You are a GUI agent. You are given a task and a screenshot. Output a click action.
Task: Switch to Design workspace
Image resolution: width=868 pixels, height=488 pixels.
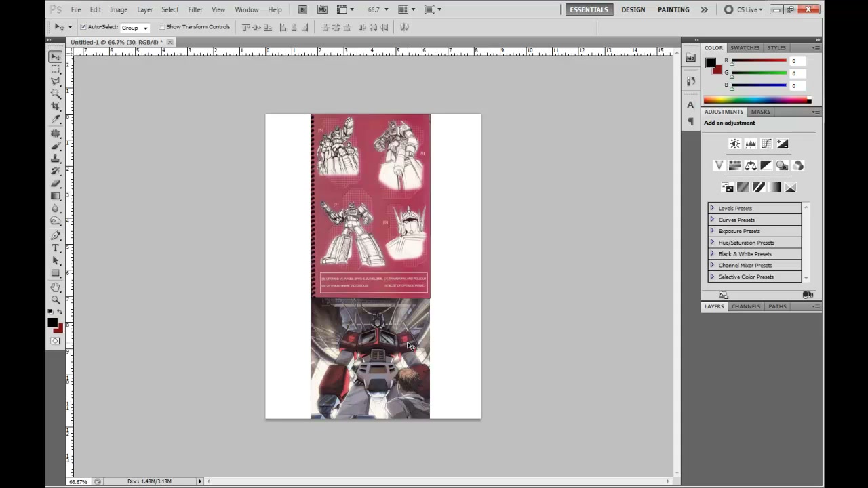pos(633,9)
